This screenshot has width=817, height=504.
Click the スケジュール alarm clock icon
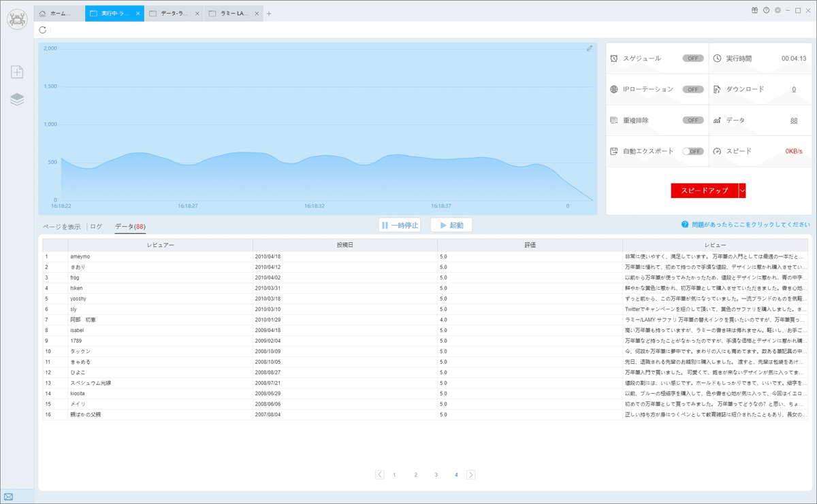(x=614, y=58)
